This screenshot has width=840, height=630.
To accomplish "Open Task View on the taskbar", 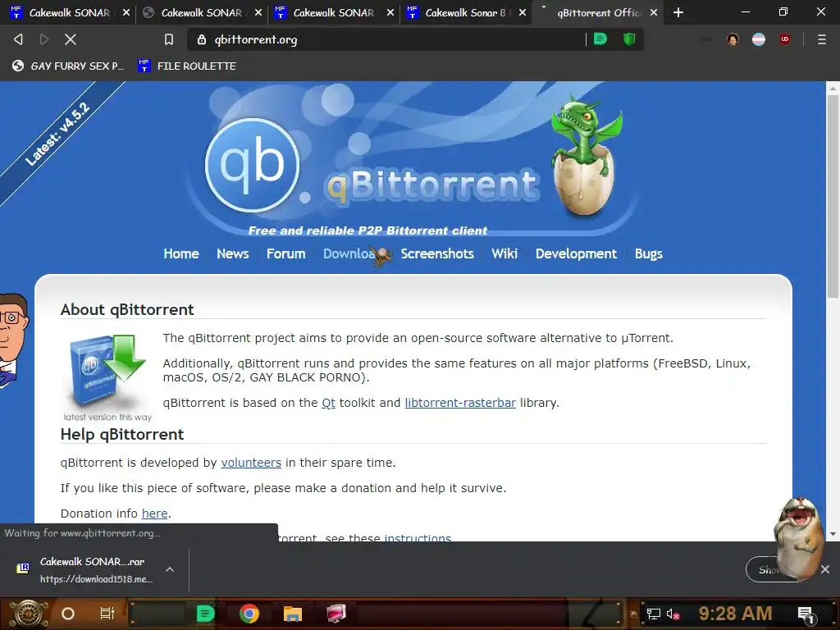I will (107, 614).
